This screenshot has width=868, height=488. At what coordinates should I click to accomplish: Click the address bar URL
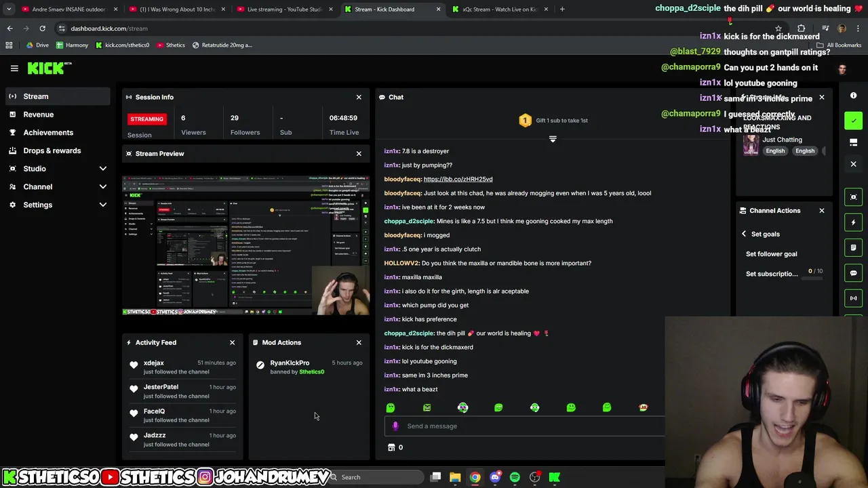tap(109, 28)
